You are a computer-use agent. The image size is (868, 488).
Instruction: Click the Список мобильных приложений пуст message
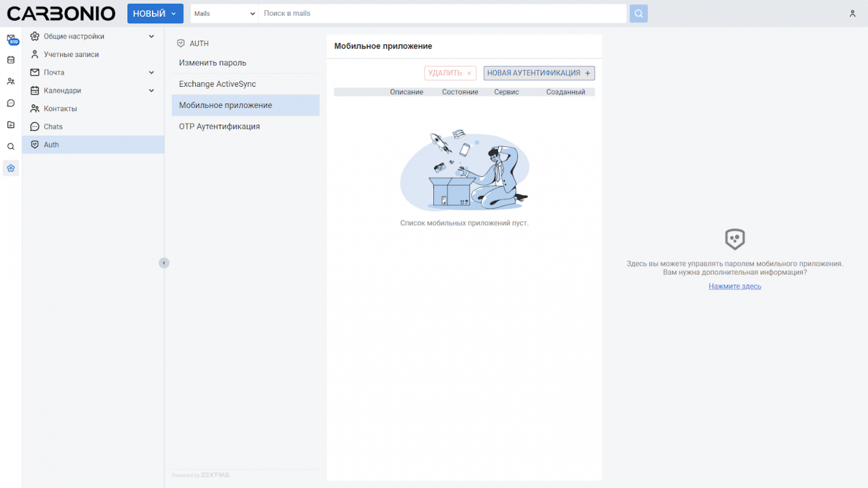(464, 223)
